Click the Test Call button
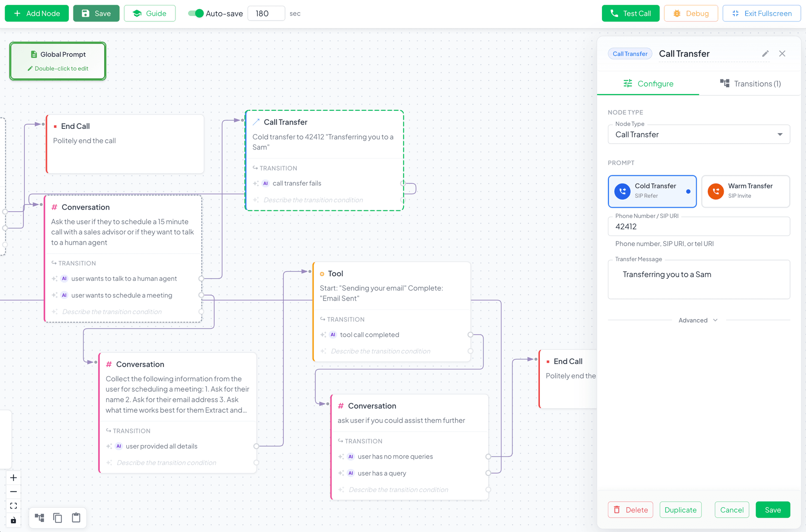806x532 pixels. [630, 13]
